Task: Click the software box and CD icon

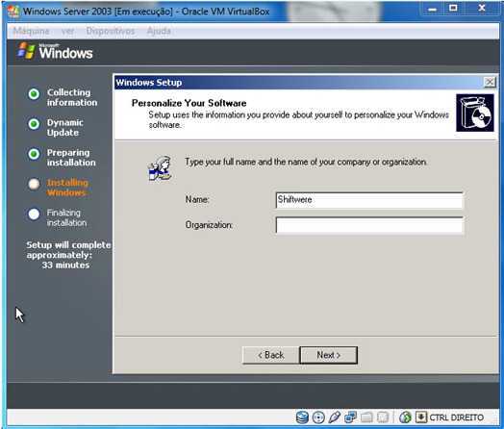Action: click(x=475, y=113)
